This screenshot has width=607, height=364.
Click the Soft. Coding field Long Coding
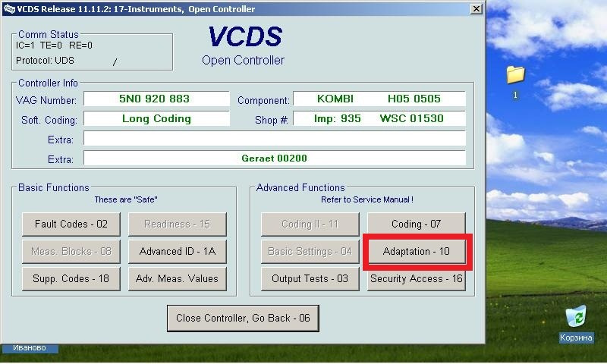(x=157, y=118)
